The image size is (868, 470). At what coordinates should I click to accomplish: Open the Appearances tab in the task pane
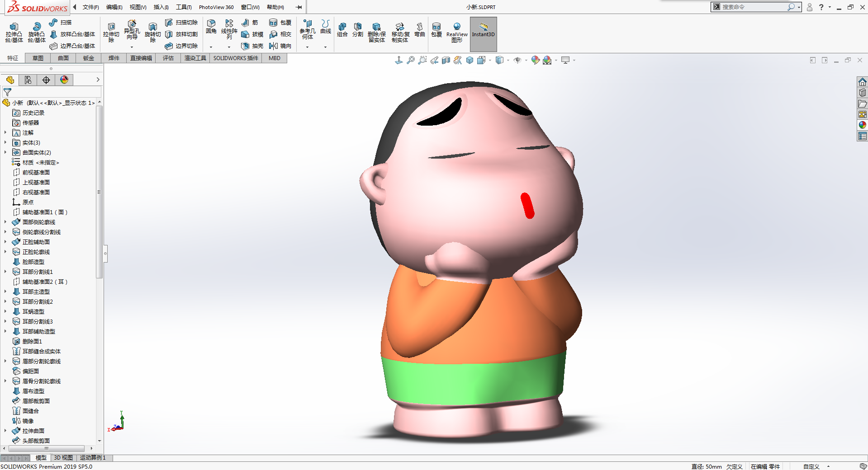pyautogui.click(x=863, y=125)
